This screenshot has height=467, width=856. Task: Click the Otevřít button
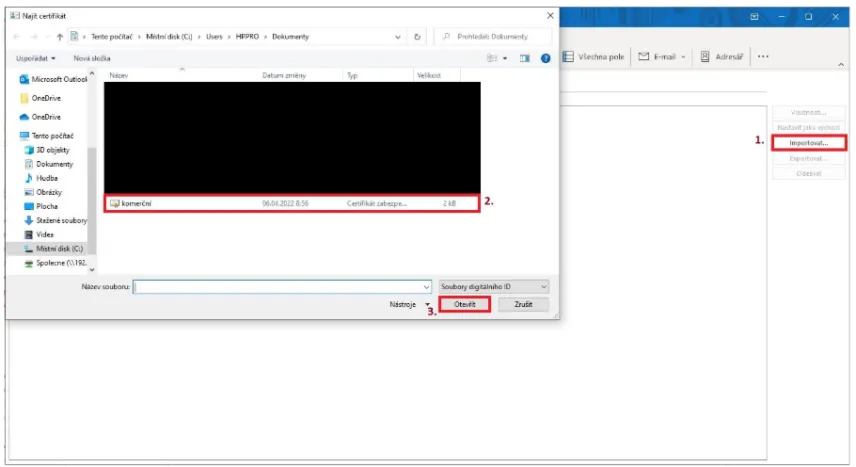point(465,304)
